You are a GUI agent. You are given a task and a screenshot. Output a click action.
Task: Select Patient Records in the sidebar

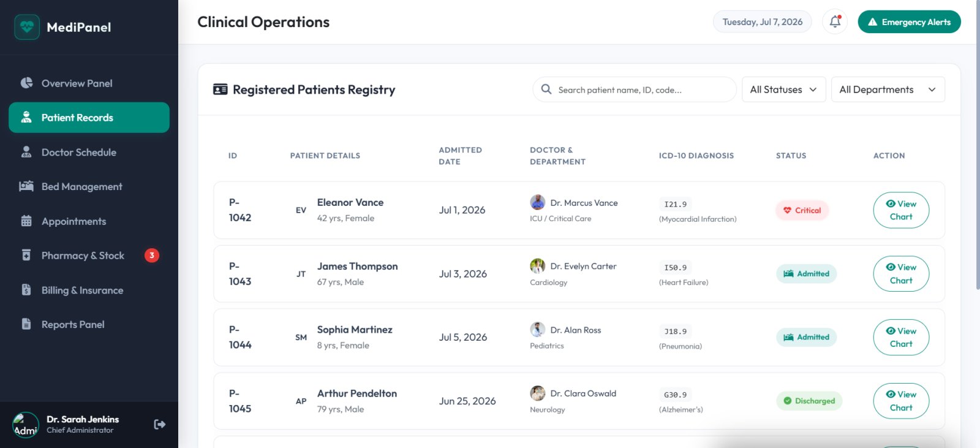(89, 118)
